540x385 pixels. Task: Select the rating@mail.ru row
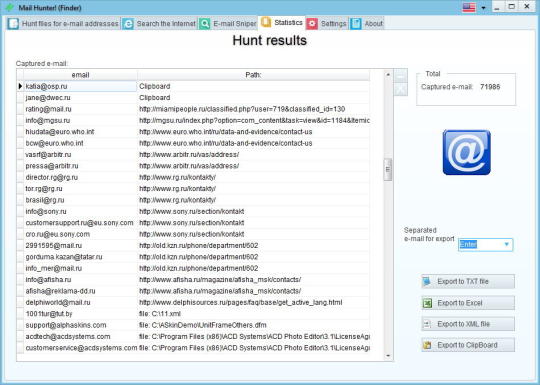193,109
